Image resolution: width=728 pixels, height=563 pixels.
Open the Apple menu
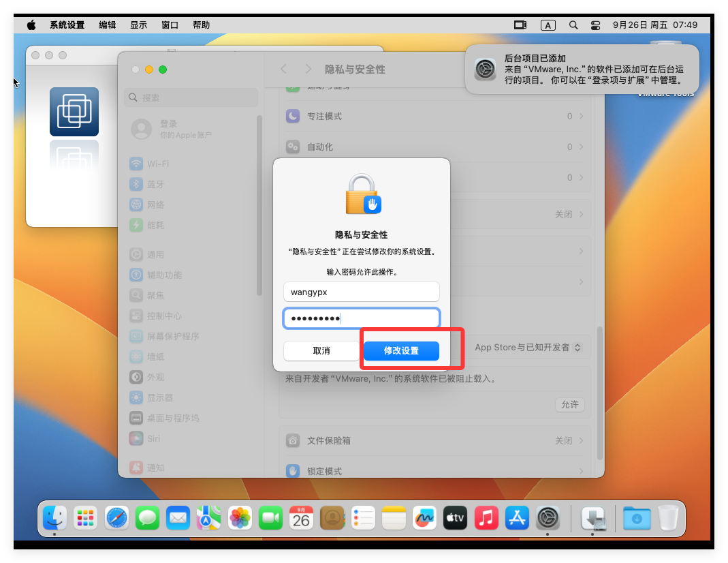pyautogui.click(x=31, y=25)
